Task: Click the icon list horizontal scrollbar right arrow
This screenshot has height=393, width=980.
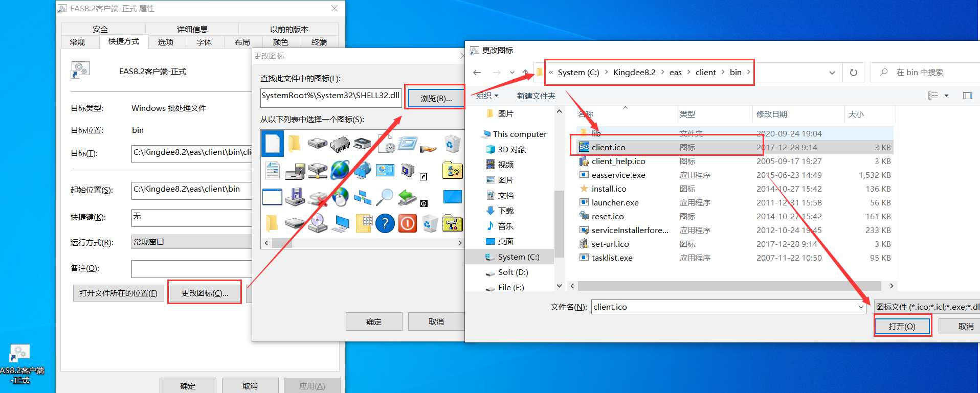Action: (x=460, y=243)
